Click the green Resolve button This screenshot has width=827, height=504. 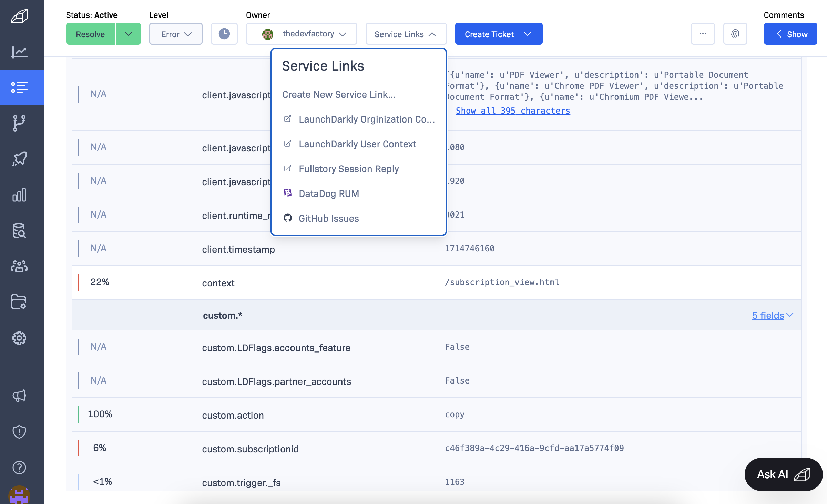click(x=90, y=34)
